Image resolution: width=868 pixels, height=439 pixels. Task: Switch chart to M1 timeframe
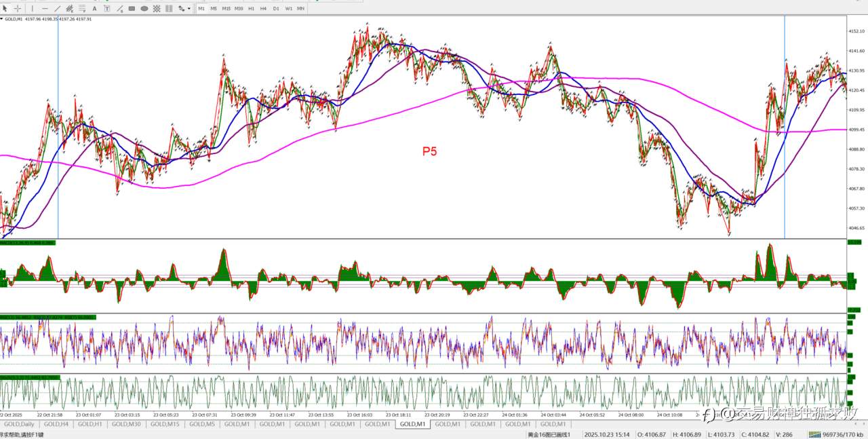[x=201, y=9]
